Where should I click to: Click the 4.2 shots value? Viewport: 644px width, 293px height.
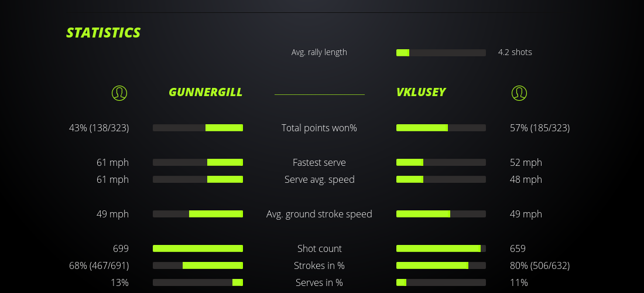[515, 52]
